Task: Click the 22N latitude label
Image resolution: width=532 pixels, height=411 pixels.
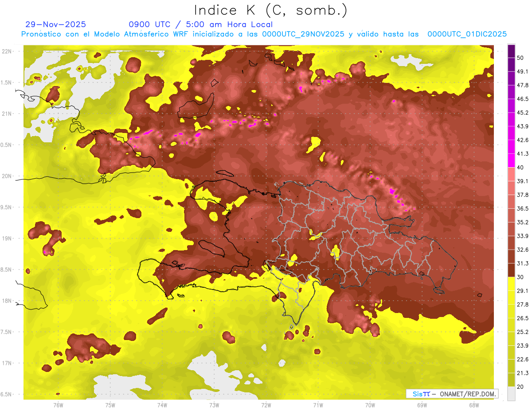Action: [x=8, y=51]
